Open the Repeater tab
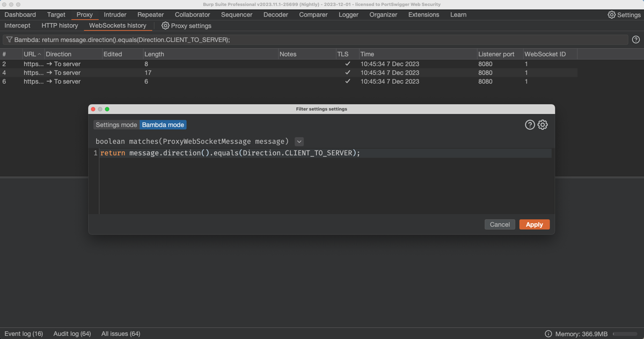The image size is (644, 339). tap(151, 14)
